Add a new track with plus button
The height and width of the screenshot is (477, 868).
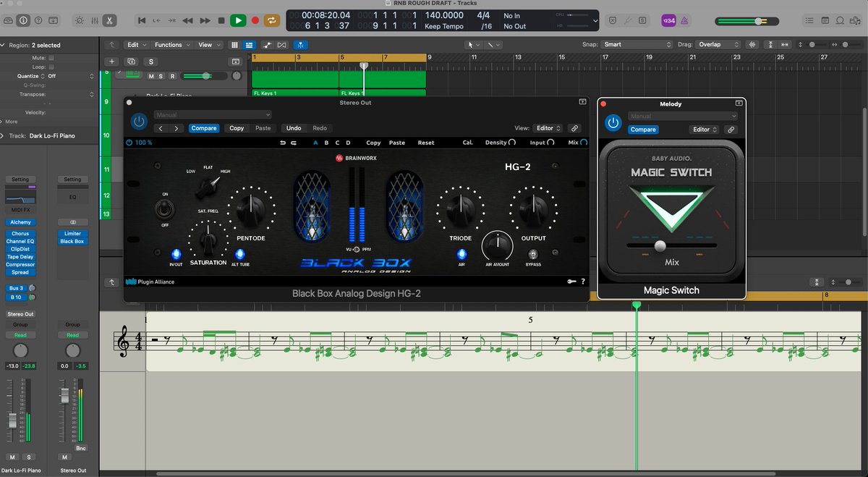click(111, 62)
